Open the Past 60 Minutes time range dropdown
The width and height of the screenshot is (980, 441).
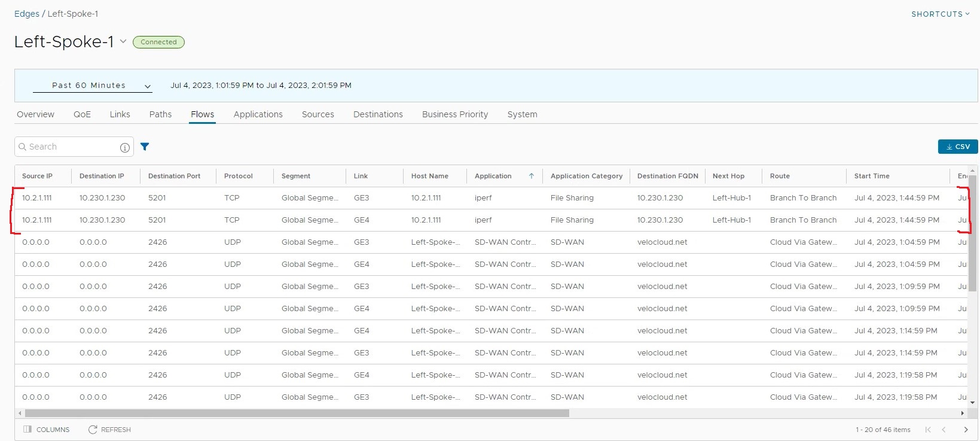(93, 86)
